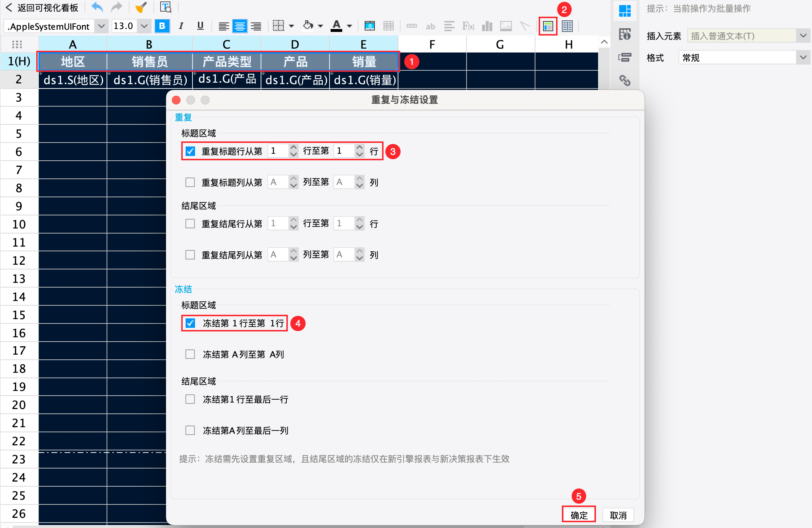Click the hyperlink icon in right sidebar
812x528 pixels.
pyautogui.click(x=625, y=81)
